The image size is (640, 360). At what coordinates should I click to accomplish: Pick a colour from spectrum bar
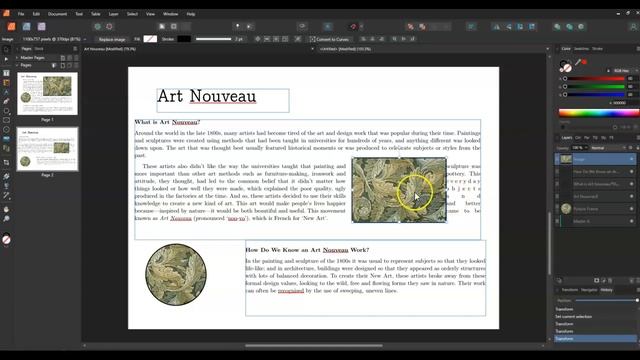pyautogui.click(x=599, y=113)
